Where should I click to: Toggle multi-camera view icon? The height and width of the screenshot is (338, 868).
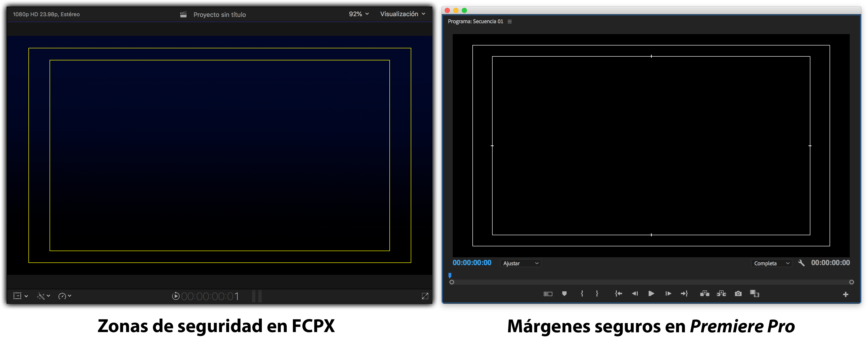tap(548, 294)
